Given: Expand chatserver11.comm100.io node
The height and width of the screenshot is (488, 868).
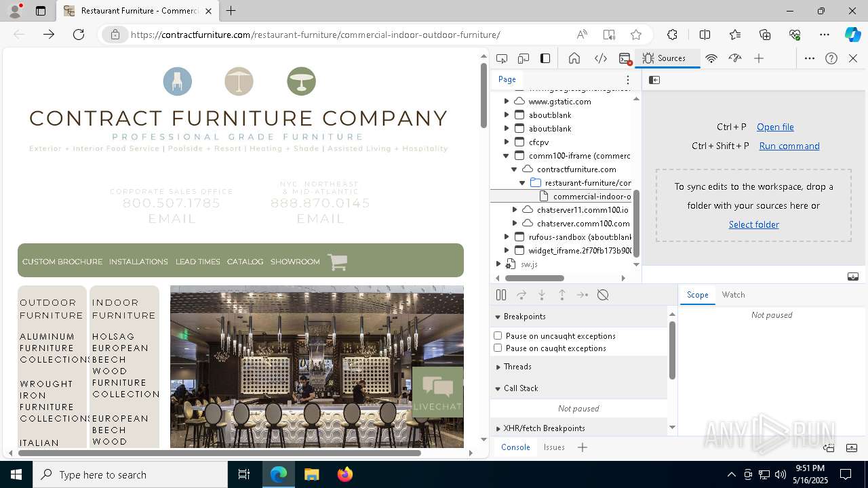Looking at the screenshot, I should [x=515, y=209].
